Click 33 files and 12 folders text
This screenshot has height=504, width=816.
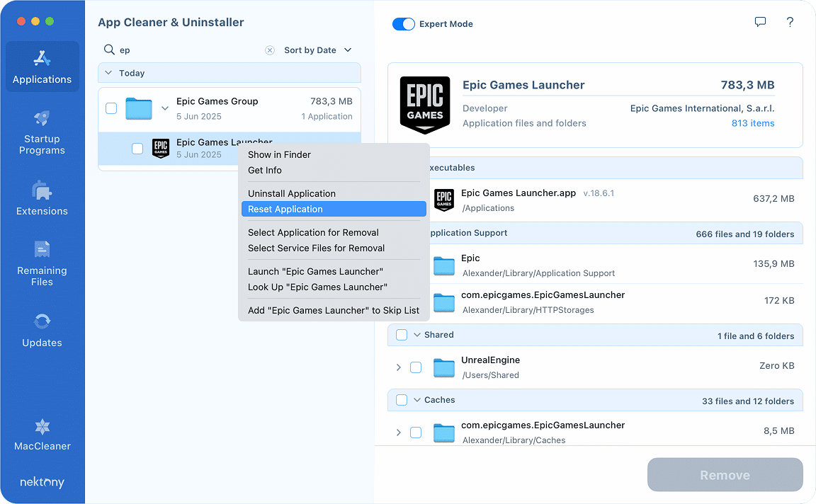click(x=748, y=401)
